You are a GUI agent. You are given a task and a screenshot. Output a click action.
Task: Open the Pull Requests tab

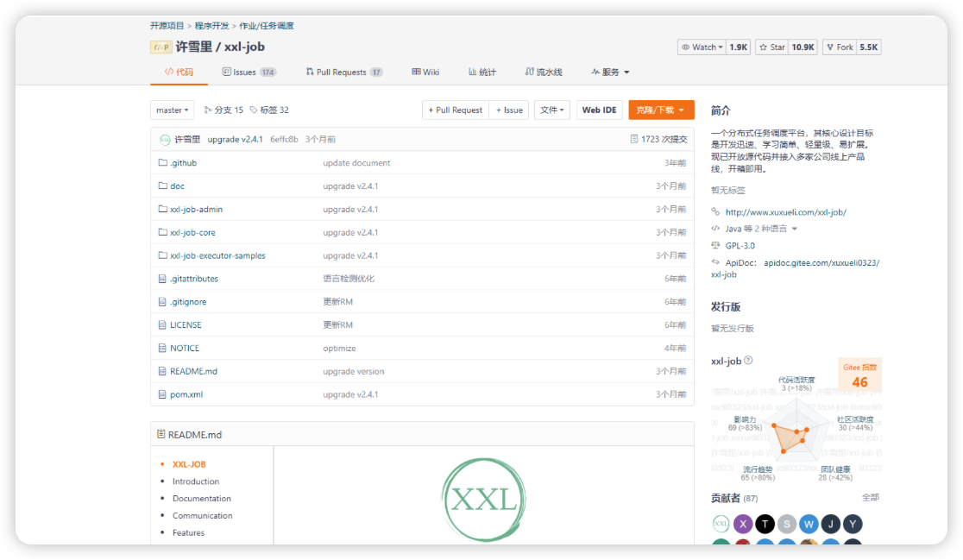click(x=344, y=72)
